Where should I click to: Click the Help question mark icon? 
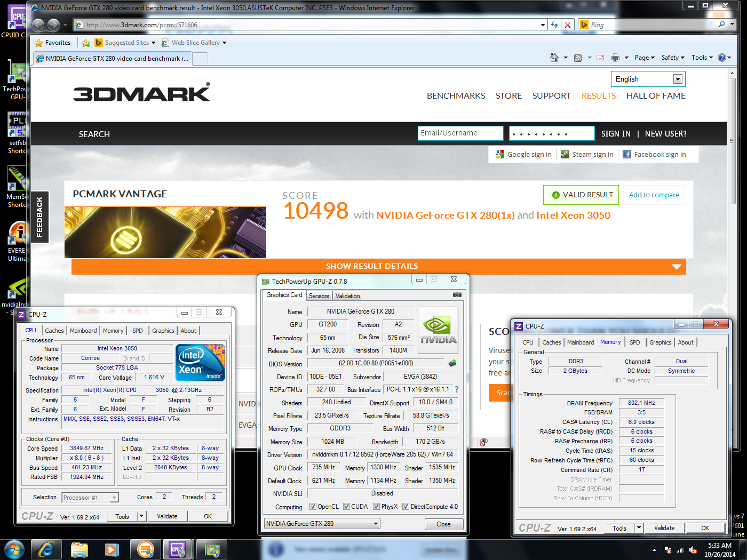tap(722, 58)
